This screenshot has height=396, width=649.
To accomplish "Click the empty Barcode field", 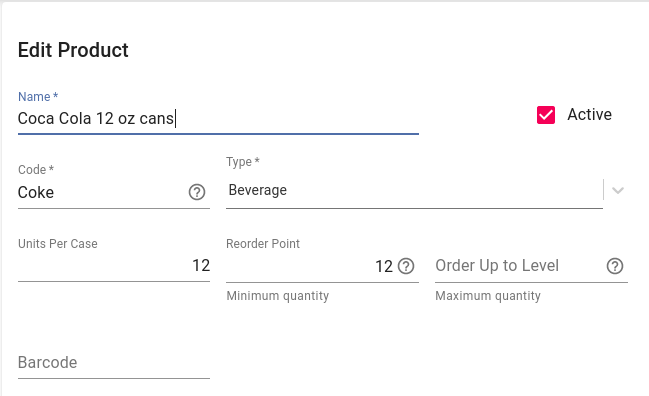I will pos(114,362).
